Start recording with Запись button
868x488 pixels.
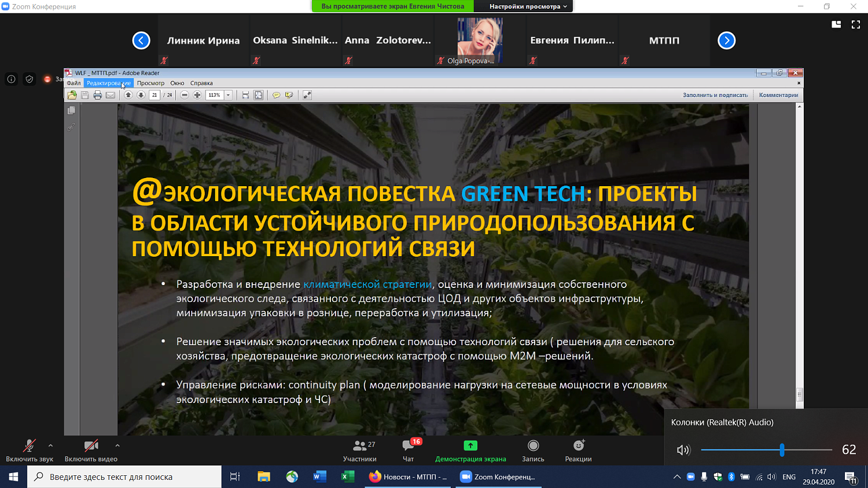coord(533,450)
